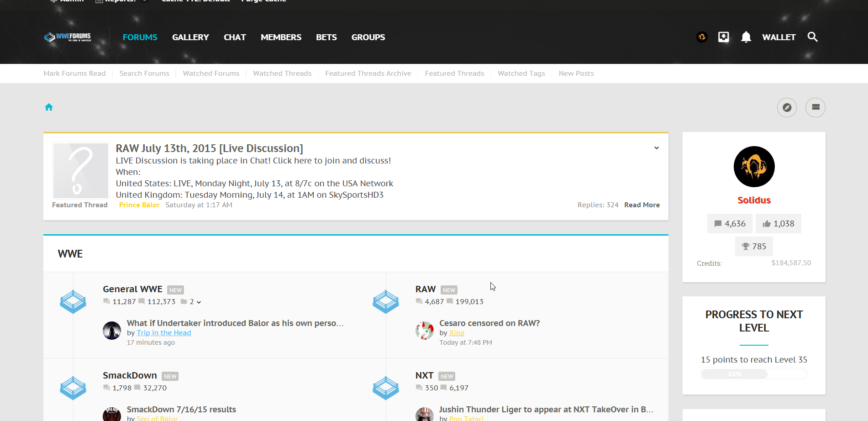868x421 pixels.
Task: Click Read More on featured thread
Action: [x=642, y=205]
